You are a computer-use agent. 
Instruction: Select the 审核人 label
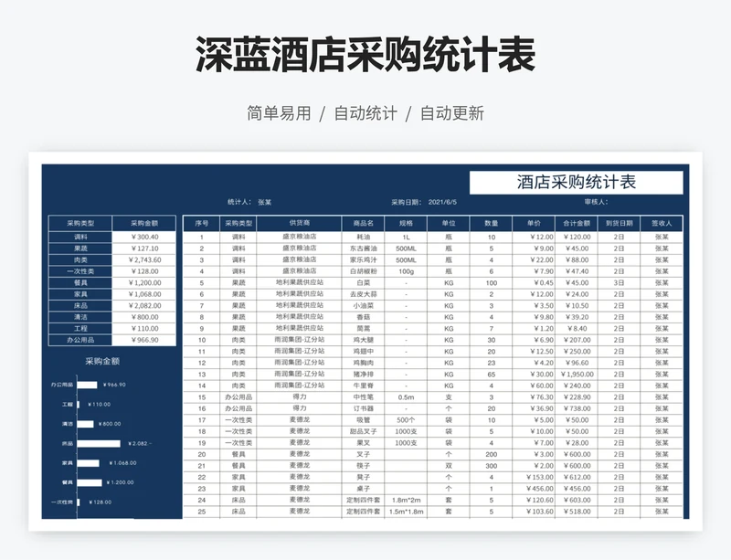tap(597, 202)
